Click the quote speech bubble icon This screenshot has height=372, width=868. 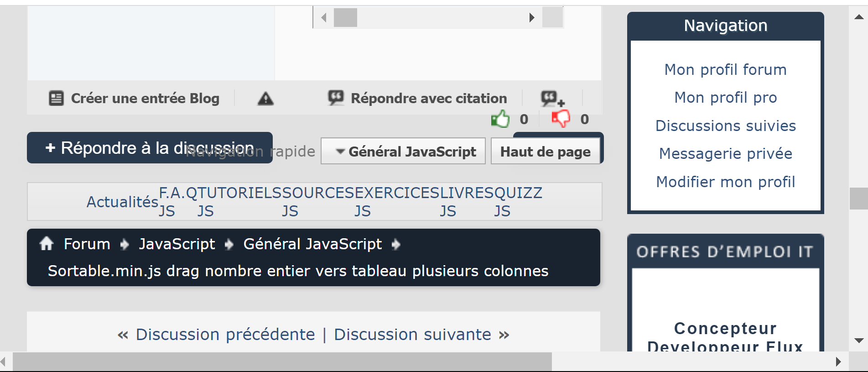tap(336, 98)
